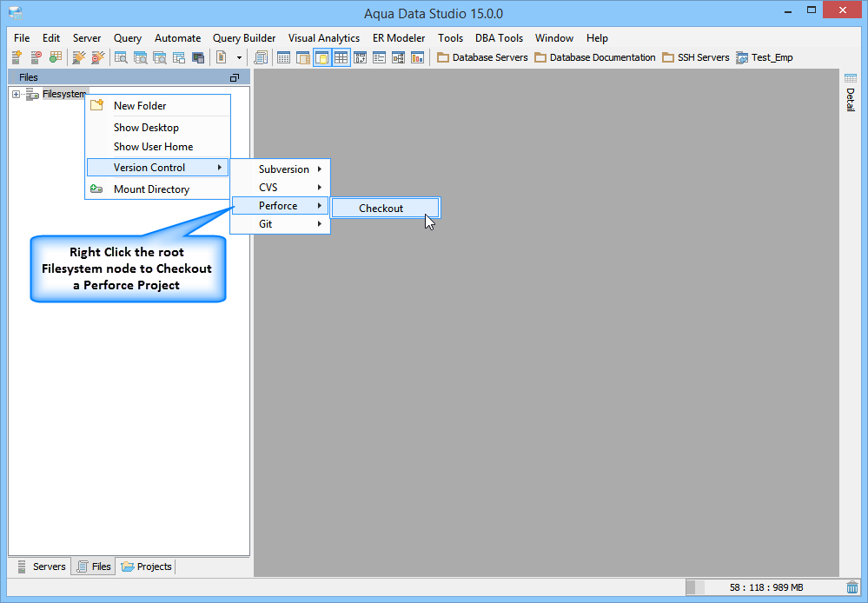Click the connect plug toolbar icon
Screen dimensions: 868x603
[79, 57]
